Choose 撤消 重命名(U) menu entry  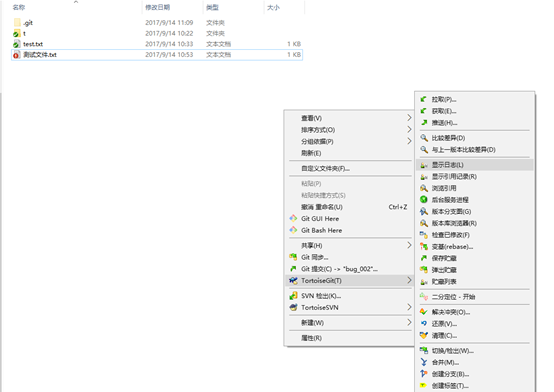pyautogui.click(x=349, y=207)
